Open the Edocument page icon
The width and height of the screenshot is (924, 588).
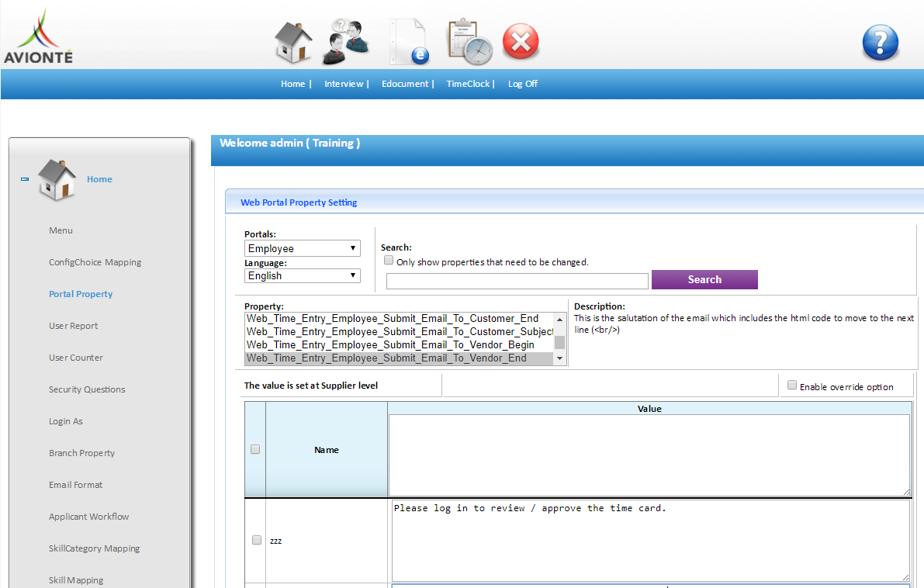pyautogui.click(x=409, y=42)
